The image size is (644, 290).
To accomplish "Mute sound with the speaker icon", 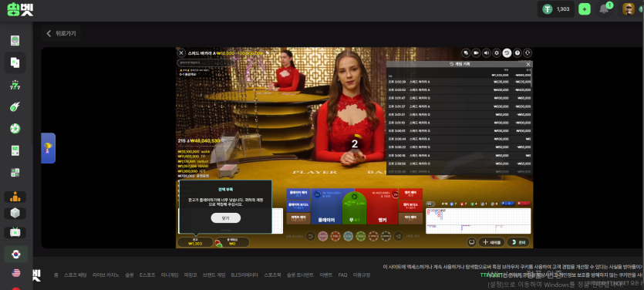I will coord(487,53).
